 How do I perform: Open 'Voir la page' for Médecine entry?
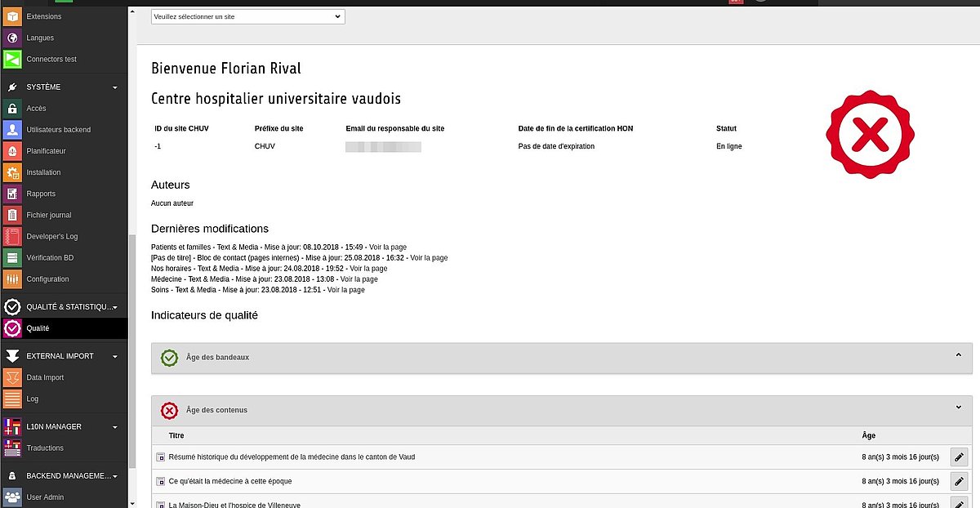pyautogui.click(x=359, y=279)
